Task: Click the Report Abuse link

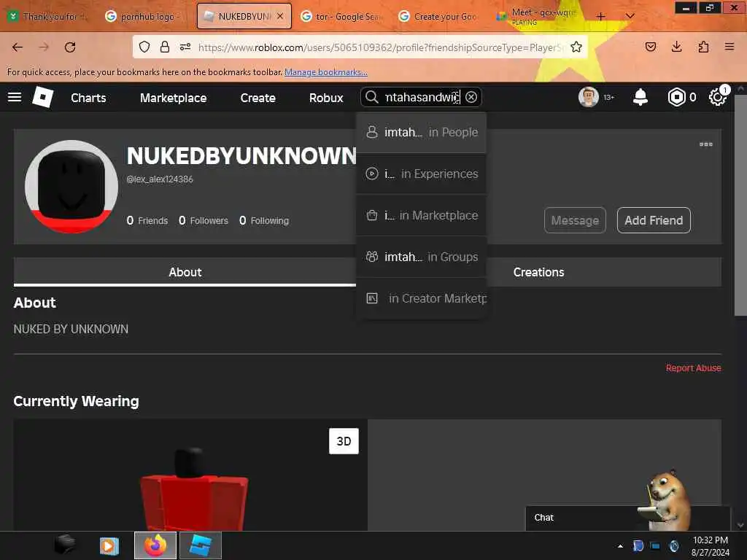Action: tap(693, 368)
